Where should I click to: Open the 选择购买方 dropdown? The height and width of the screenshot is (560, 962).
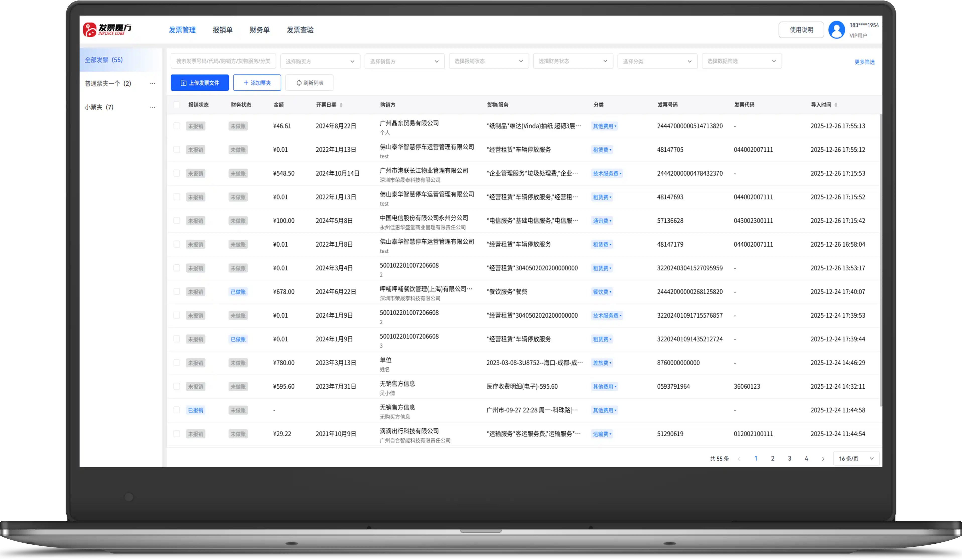[x=320, y=61]
